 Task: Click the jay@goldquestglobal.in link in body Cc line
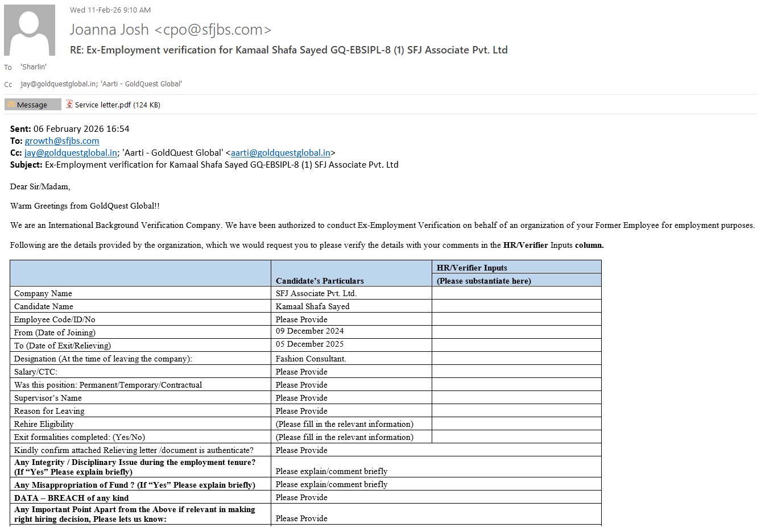[71, 152]
